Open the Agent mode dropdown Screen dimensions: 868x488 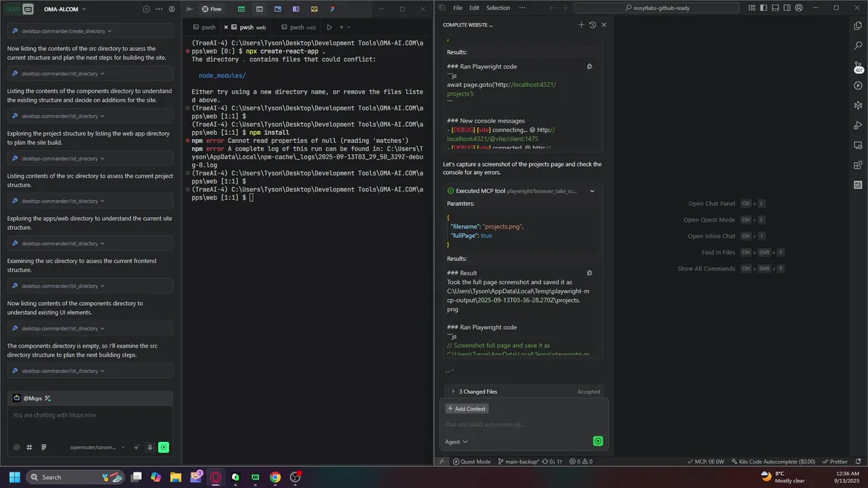[456, 442]
